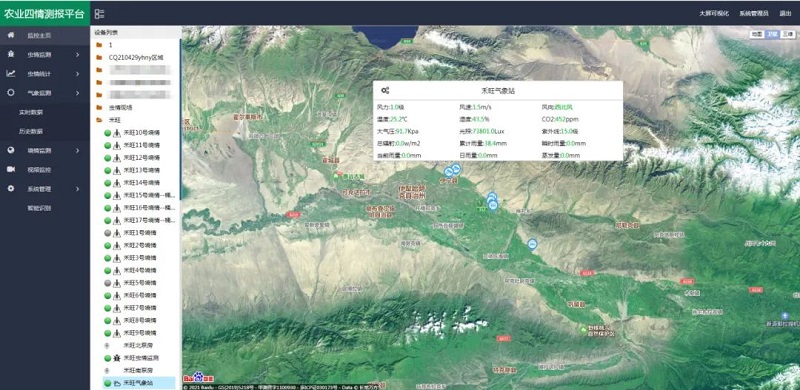Select the gear icon for 系统管理
Image resolution: width=800 pixels, height=390 pixels.
(x=11, y=188)
